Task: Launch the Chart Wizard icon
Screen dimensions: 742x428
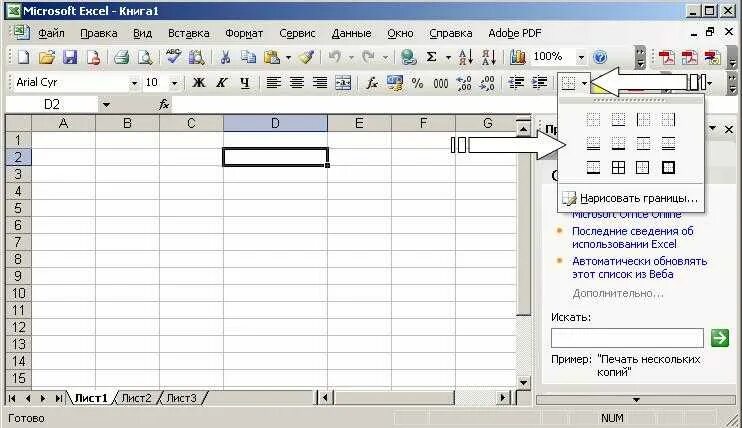Action: [518, 57]
